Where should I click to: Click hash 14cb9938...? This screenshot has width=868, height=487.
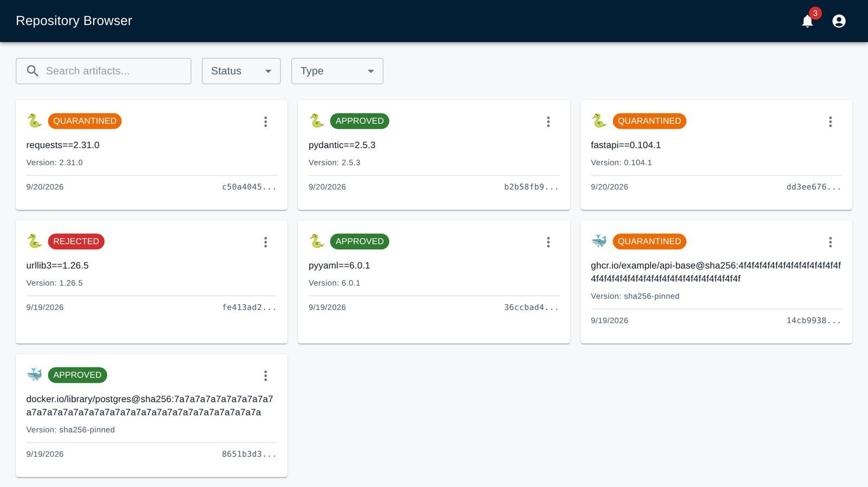(x=814, y=320)
